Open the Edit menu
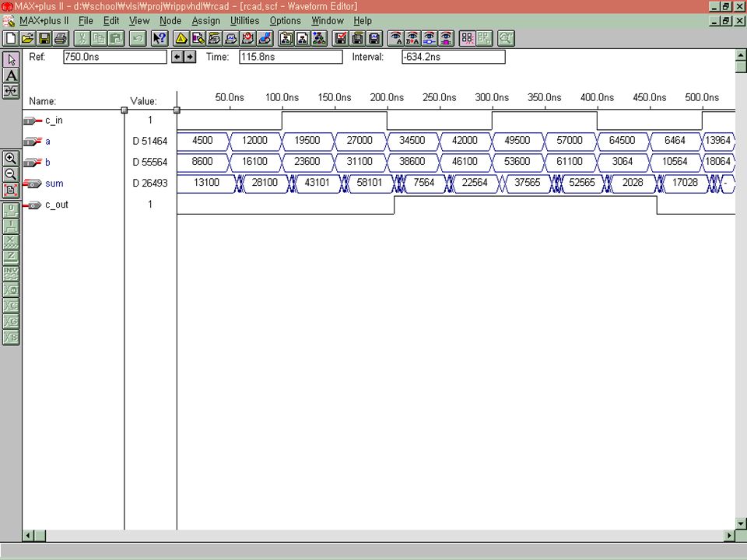The height and width of the screenshot is (560, 747). tap(111, 21)
